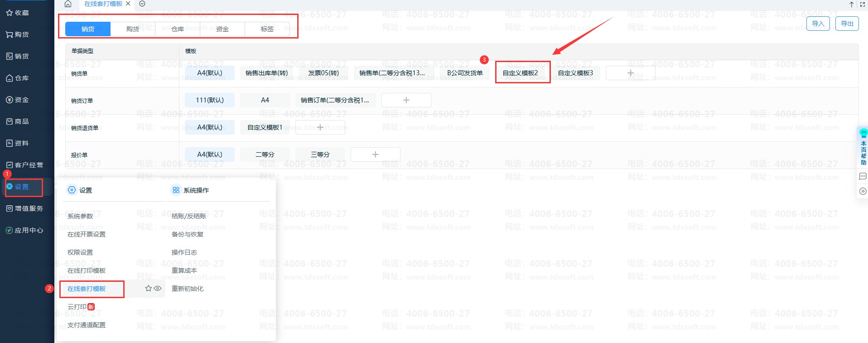Click the fullscreen icon at top right
Viewport: 868px width, 343px height.
tap(862, 5)
